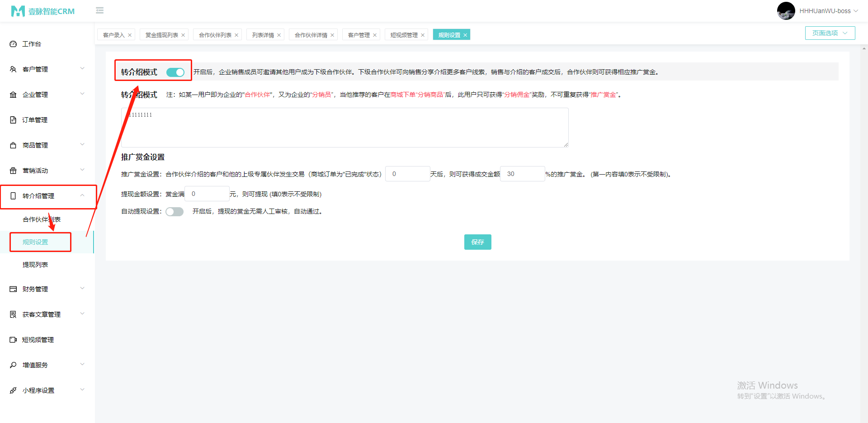Click the 工作台 sidebar icon
The width and height of the screenshot is (868, 423).
click(x=13, y=43)
